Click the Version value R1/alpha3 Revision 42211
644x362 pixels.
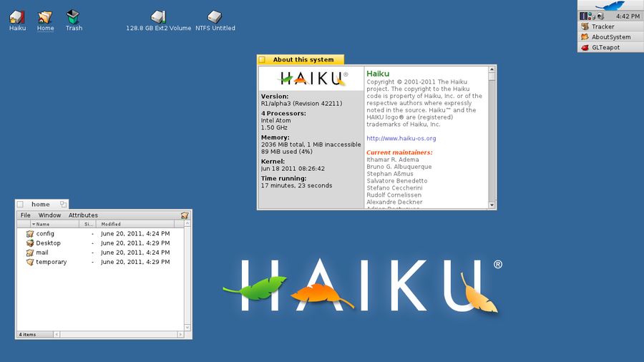pyautogui.click(x=301, y=104)
